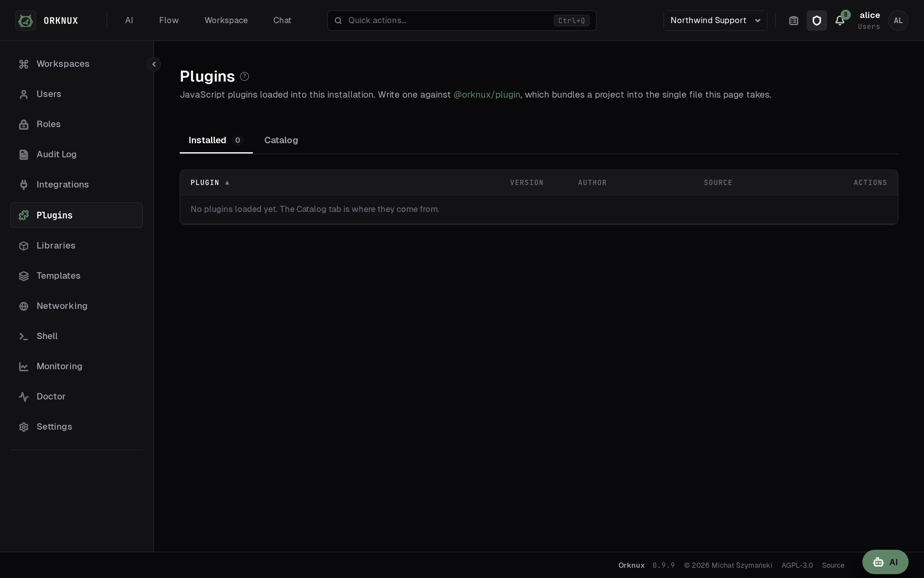Click the Networking globe icon
The width and height of the screenshot is (924, 578).
click(24, 306)
